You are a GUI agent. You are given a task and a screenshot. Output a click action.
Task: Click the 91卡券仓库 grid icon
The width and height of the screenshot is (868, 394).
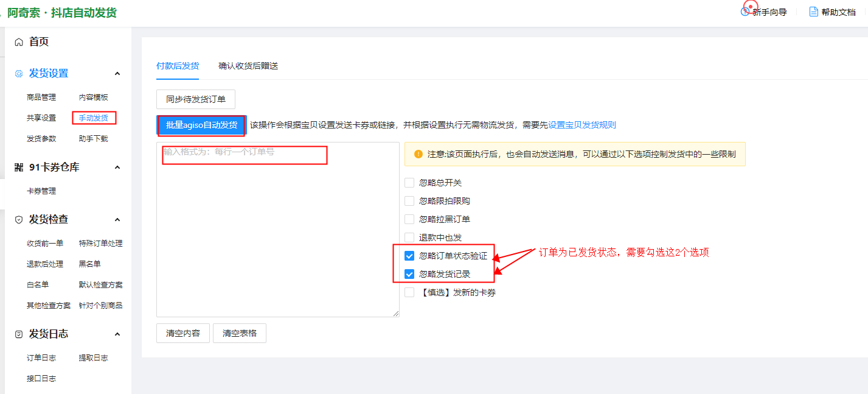[x=19, y=167]
